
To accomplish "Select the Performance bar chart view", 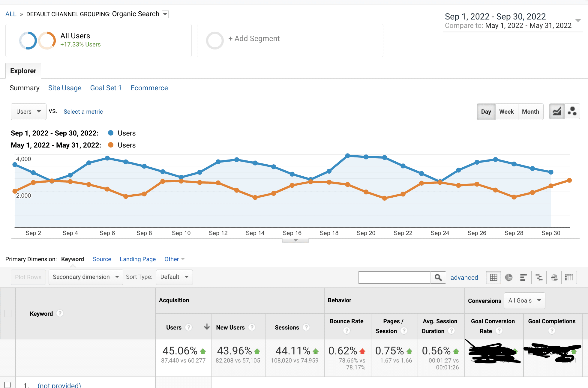I will tap(523, 277).
